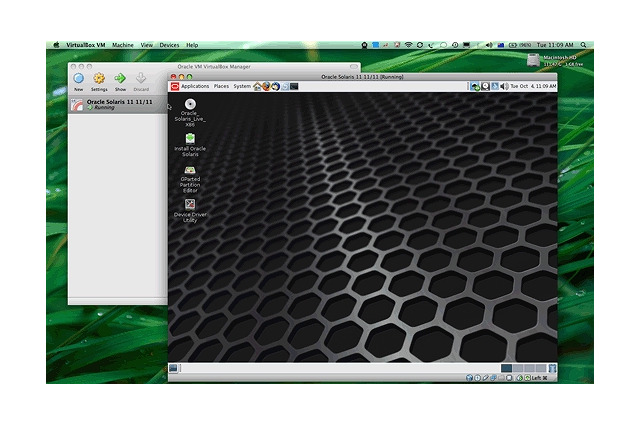
Task: Open Places menu in Solaris panel
Action: (221, 87)
